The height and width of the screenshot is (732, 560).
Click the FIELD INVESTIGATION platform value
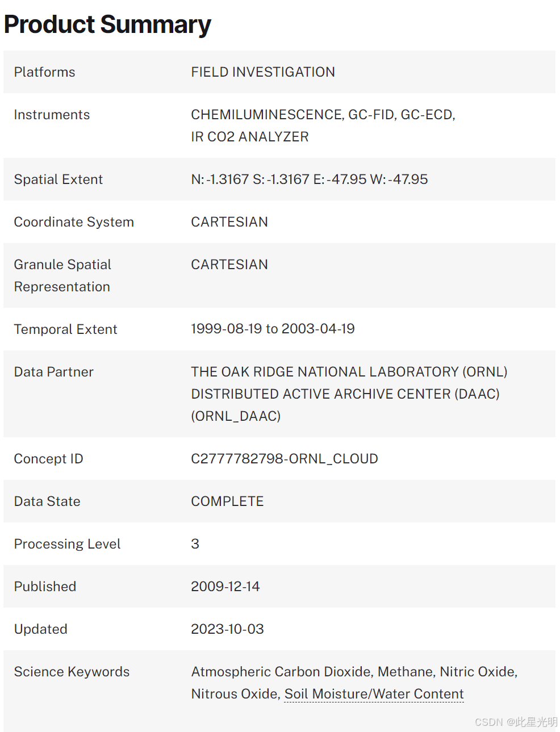tap(262, 72)
